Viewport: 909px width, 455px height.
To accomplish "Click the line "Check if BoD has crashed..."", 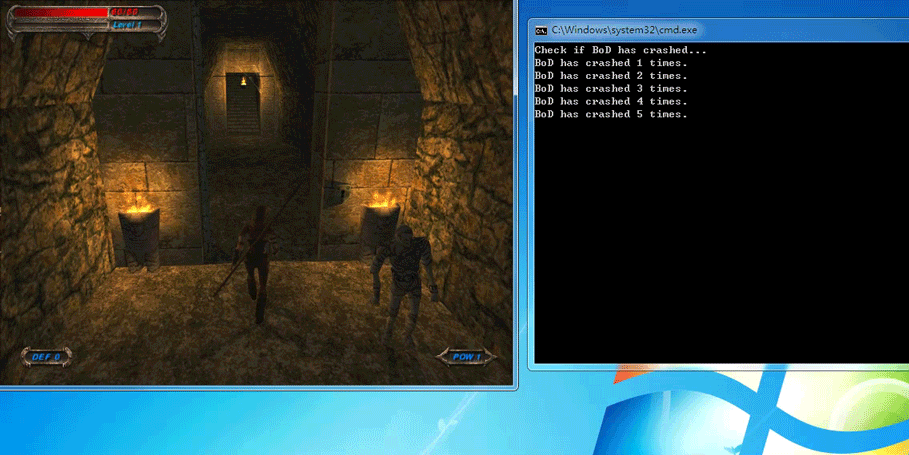I will (620, 50).
